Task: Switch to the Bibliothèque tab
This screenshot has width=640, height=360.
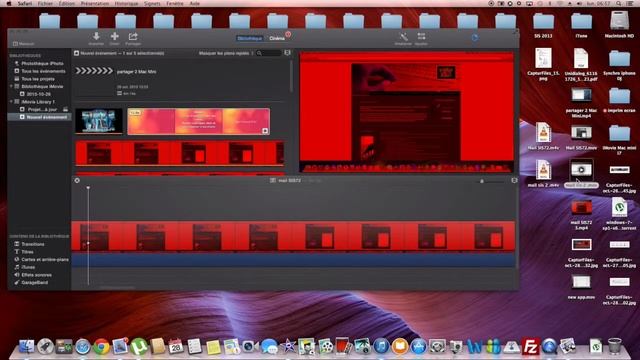Action: (x=249, y=38)
